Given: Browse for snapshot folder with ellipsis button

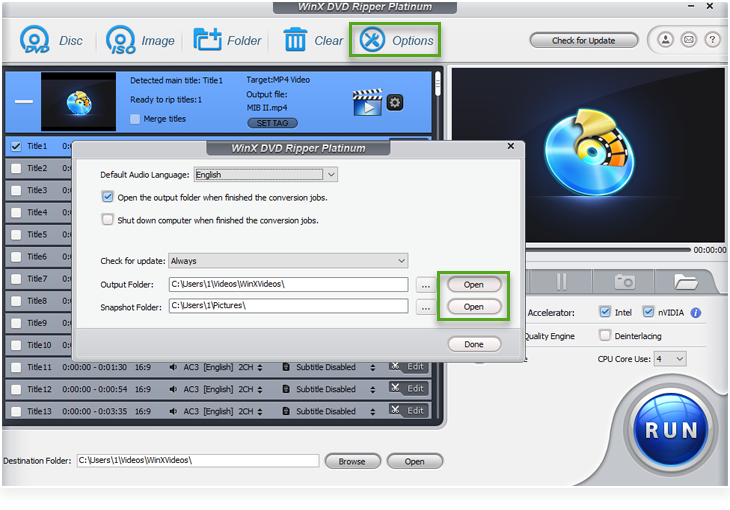Looking at the screenshot, I should point(426,307).
